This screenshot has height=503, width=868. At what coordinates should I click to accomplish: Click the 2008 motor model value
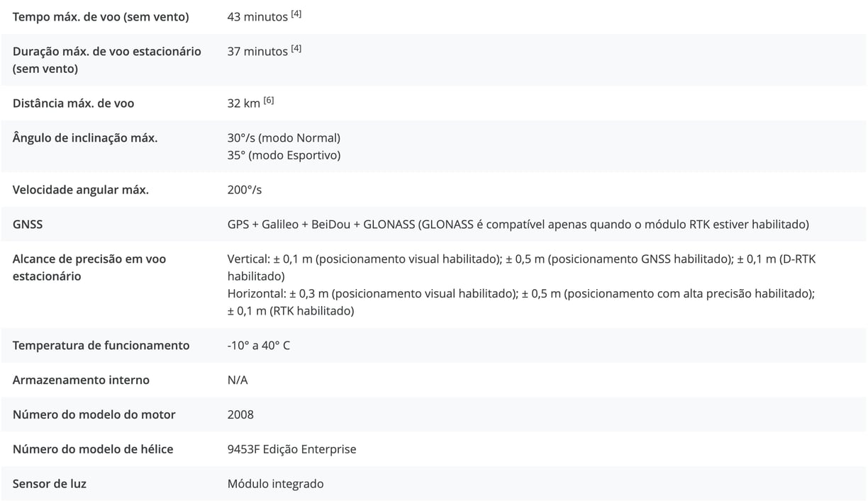240,415
